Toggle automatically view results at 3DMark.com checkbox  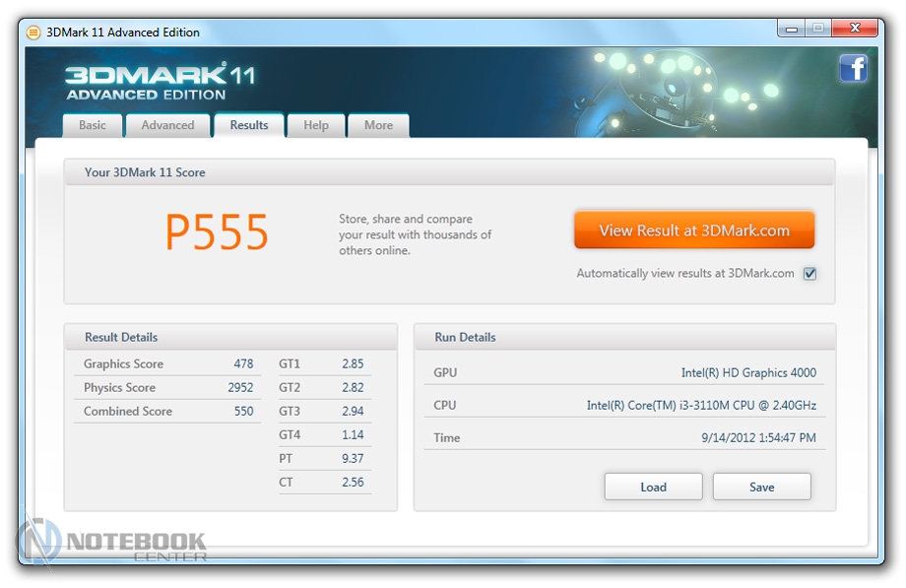pyautogui.click(x=809, y=274)
